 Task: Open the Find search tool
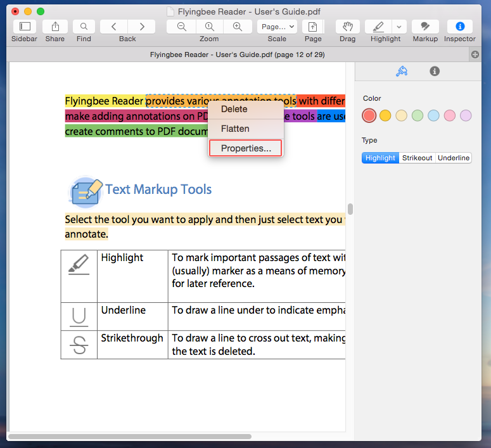tap(84, 27)
